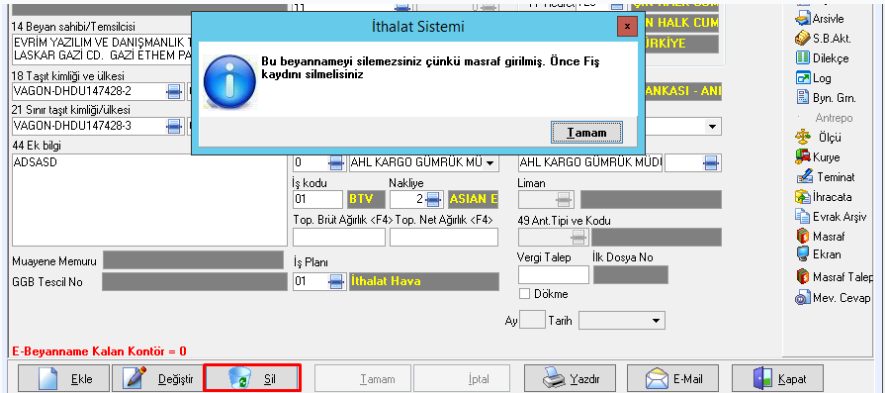
Task: Click the Sil delete button
Action: pyautogui.click(x=252, y=379)
